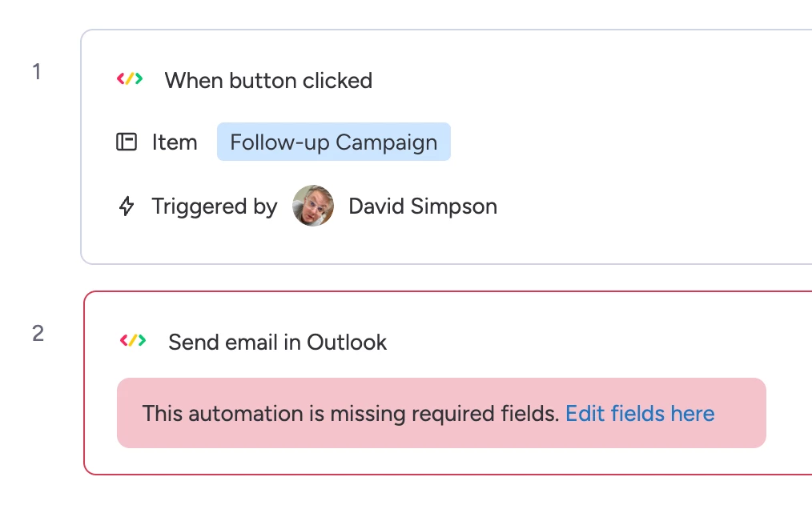Screen dimensions: 812x517
Task: Select the When button clicked step title
Action: click(268, 81)
